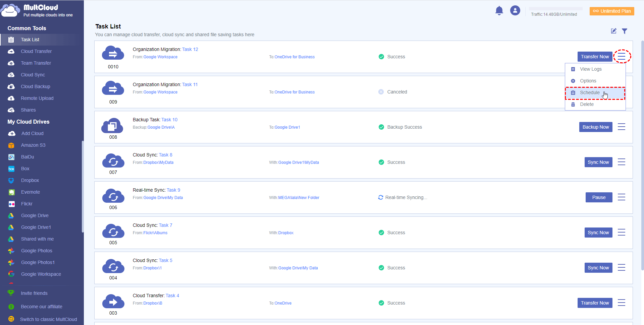The width and height of the screenshot is (644, 325).
Task: Choose Delete in the task menu
Action: pyautogui.click(x=587, y=105)
